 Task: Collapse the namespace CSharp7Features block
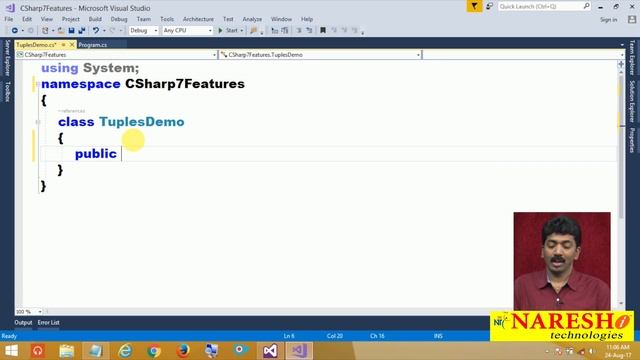tap(38, 84)
